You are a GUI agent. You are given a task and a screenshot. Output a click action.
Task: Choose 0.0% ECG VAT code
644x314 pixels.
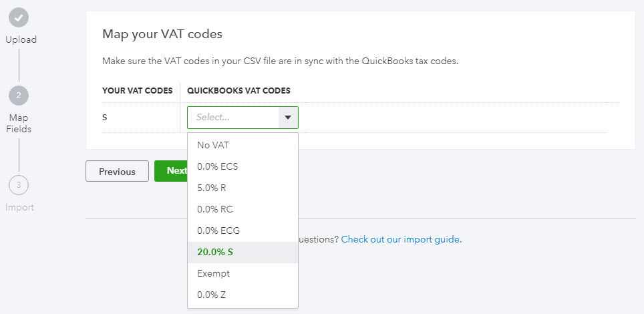pyautogui.click(x=218, y=230)
